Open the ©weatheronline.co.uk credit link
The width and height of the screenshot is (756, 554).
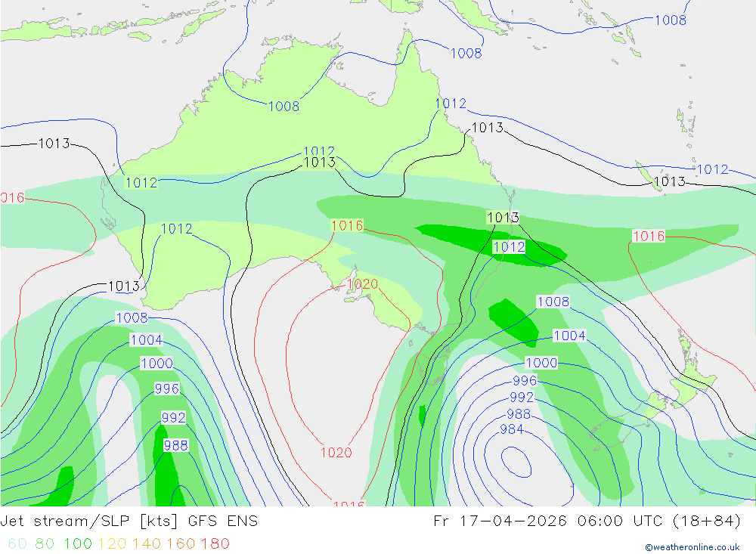click(692, 547)
